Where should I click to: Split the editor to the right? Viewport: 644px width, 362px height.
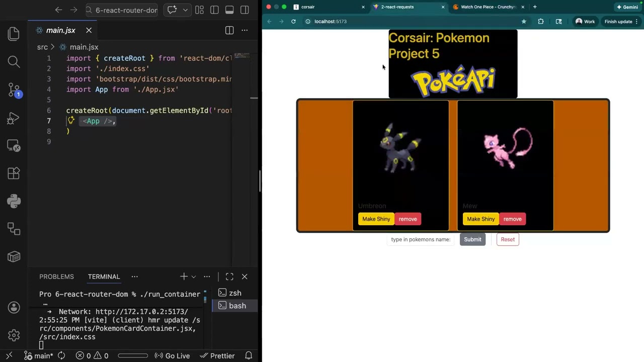(x=229, y=30)
